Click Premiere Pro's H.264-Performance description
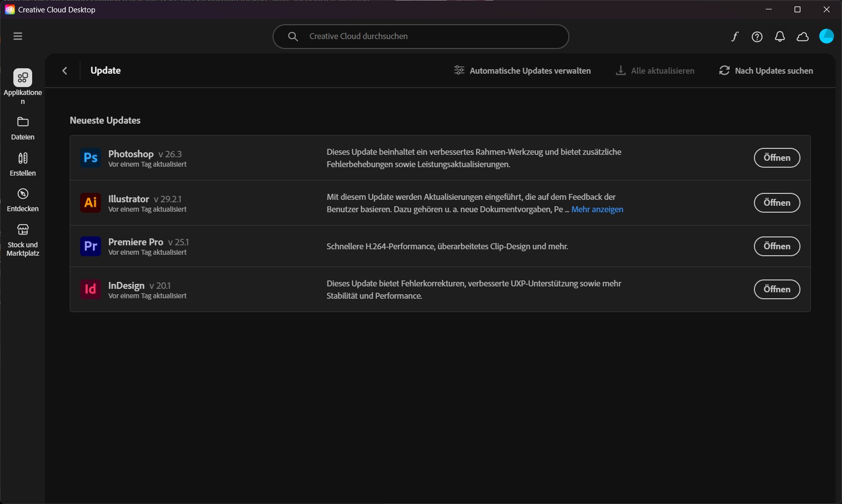Image resolution: width=842 pixels, height=504 pixels. (447, 246)
